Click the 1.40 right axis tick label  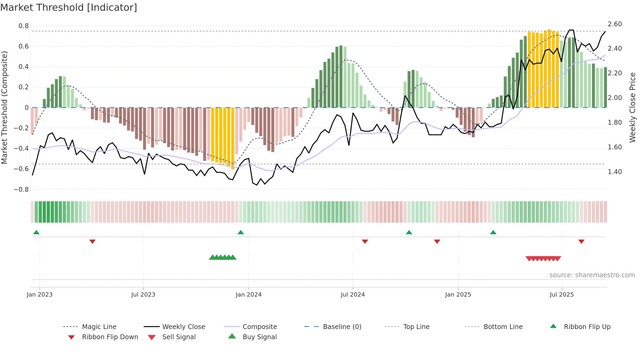pos(615,172)
